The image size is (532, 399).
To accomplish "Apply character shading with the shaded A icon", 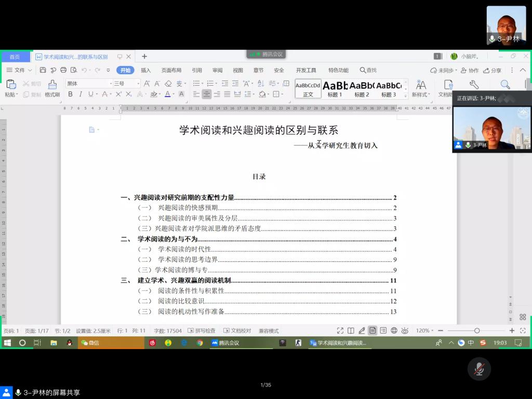I will click(x=181, y=94).
